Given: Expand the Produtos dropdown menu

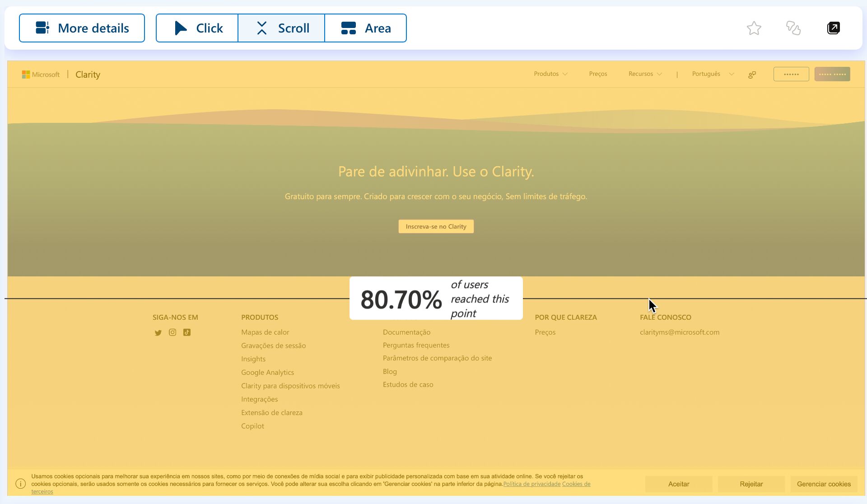Looking at the screenshot, I should (550, 74).
